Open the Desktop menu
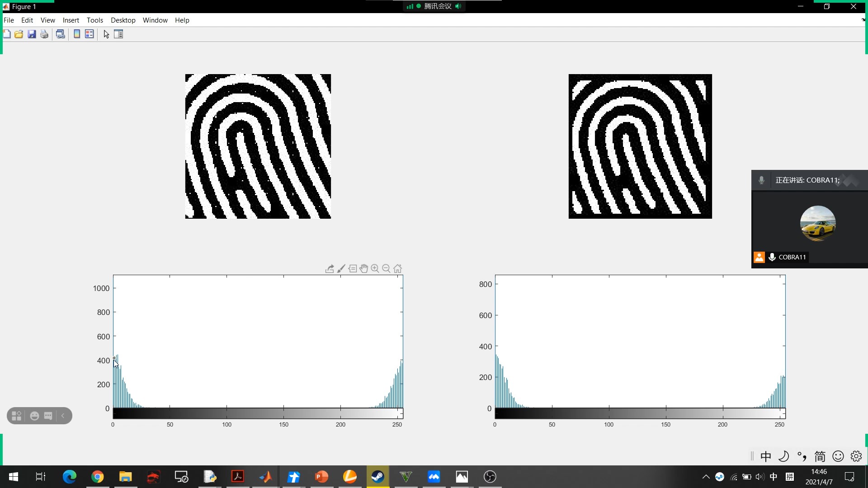Image resolution: width=868 pixels, height=488 pixels. pyautogui.click(x=123, y=20)
